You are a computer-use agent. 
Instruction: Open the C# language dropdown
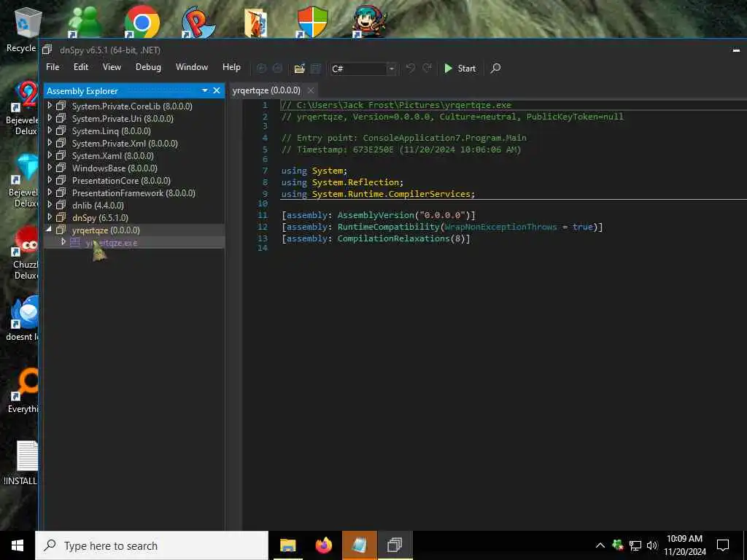pos(391,69)
